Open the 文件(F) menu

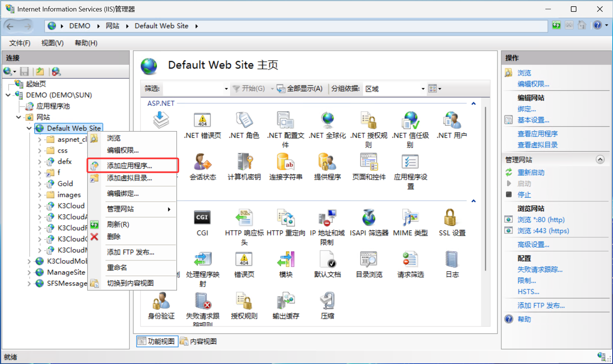tap(20, 43)
